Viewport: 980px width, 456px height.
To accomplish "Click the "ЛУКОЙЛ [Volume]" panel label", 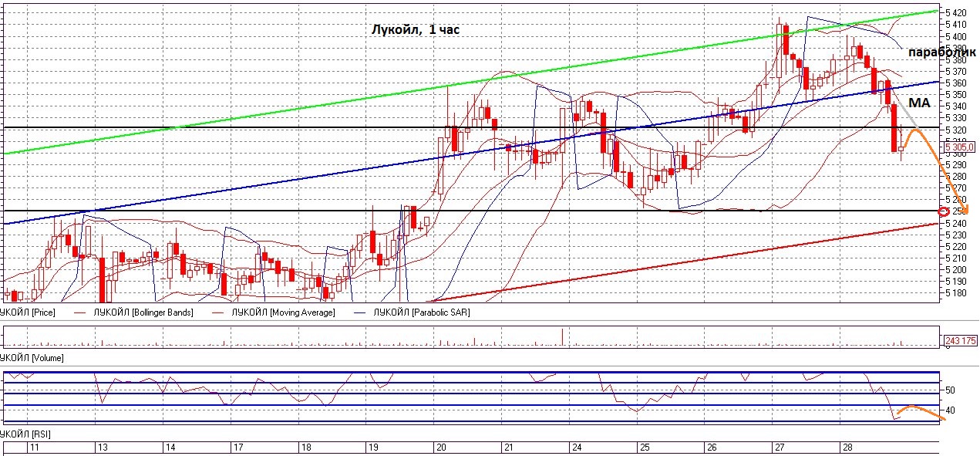I will click(x=32, y=358).
